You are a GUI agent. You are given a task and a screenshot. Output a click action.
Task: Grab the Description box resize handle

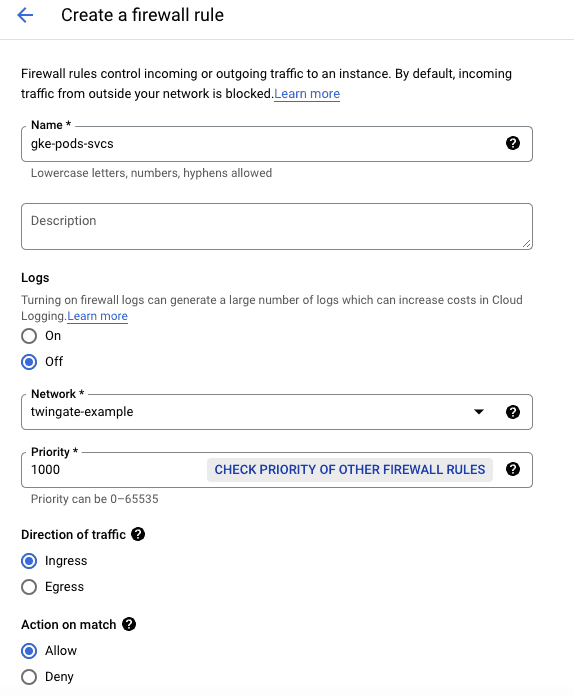click(526, 243)
